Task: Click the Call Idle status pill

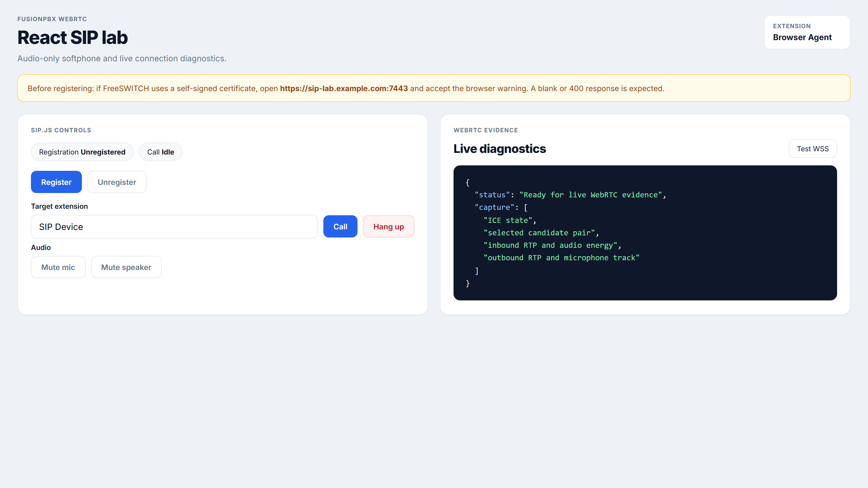Action: point(160,152)
